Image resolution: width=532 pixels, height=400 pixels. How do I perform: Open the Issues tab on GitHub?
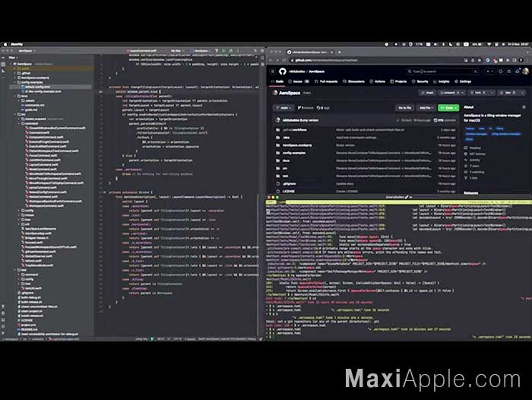coord(299,81)
